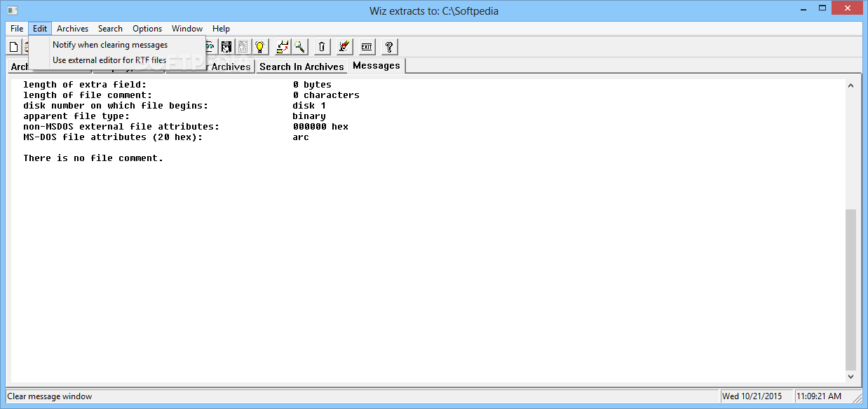Click the scrollbar up arrow
Viewport: 868px width, 409px height.
(850, 85)
